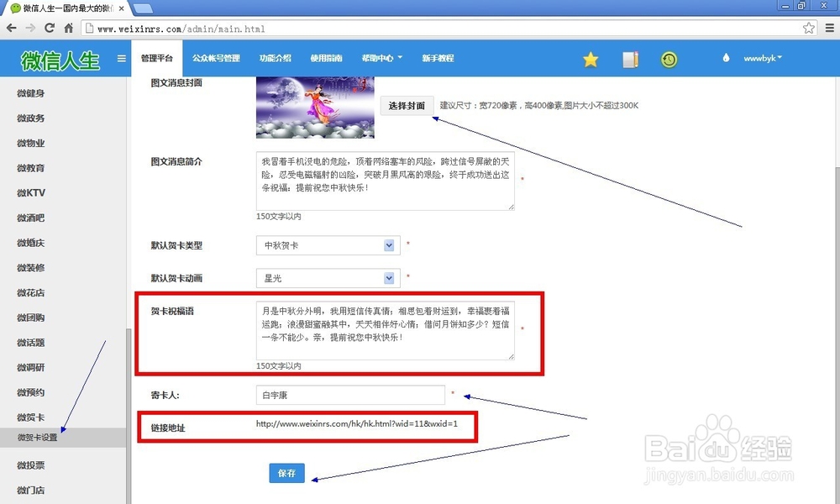Click the green clock history icon
The width and height of the screenshot is (840, 504).
pos(669,59)
